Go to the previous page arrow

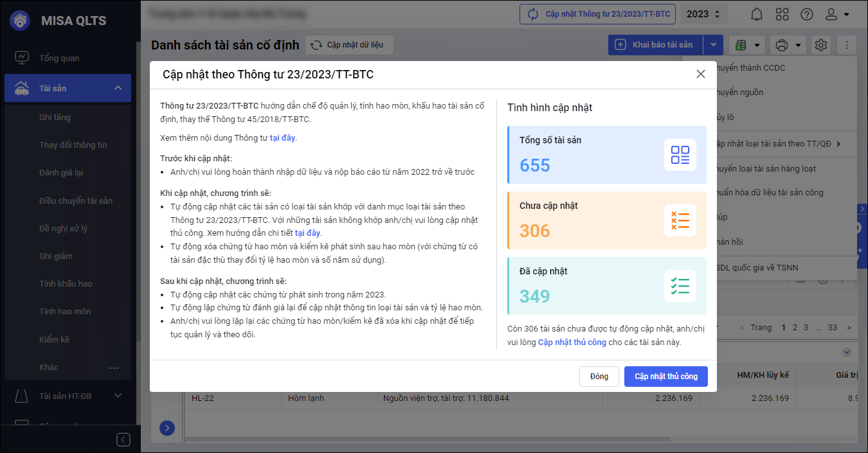point(741,328)
